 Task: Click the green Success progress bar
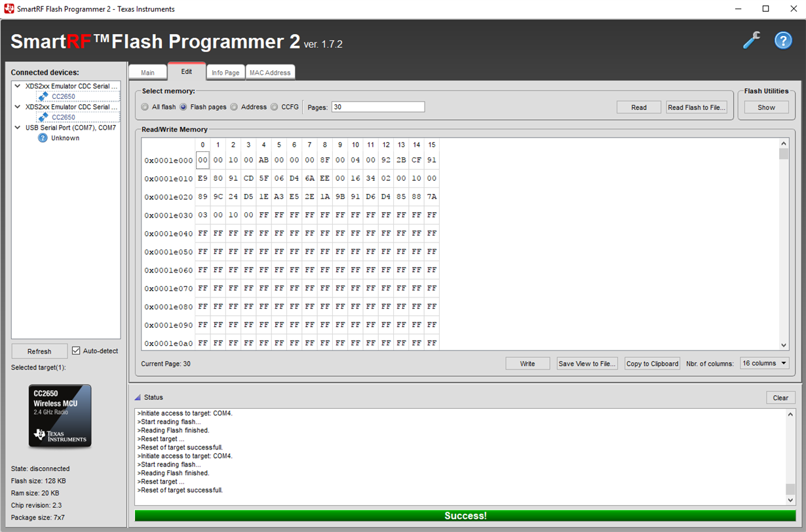tap(465, 516)
